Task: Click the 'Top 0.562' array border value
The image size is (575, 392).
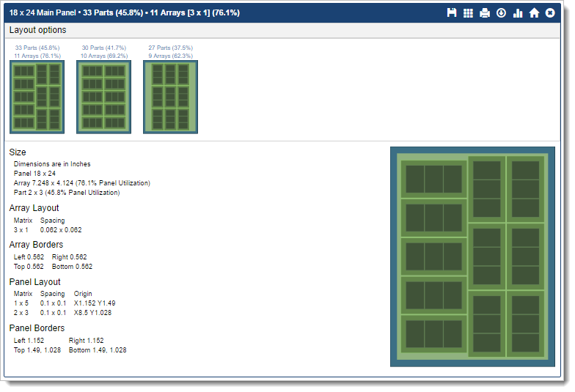Action: 29,267
